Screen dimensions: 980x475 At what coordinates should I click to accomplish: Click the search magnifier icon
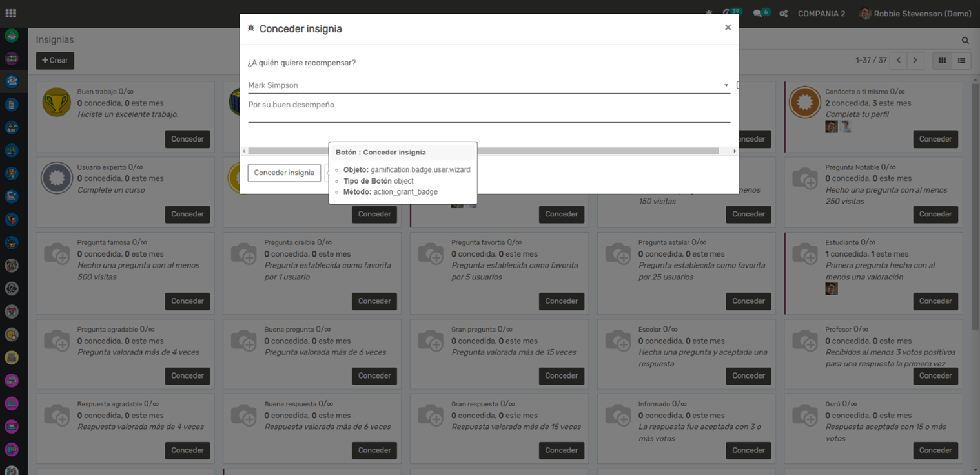(965, 40)
